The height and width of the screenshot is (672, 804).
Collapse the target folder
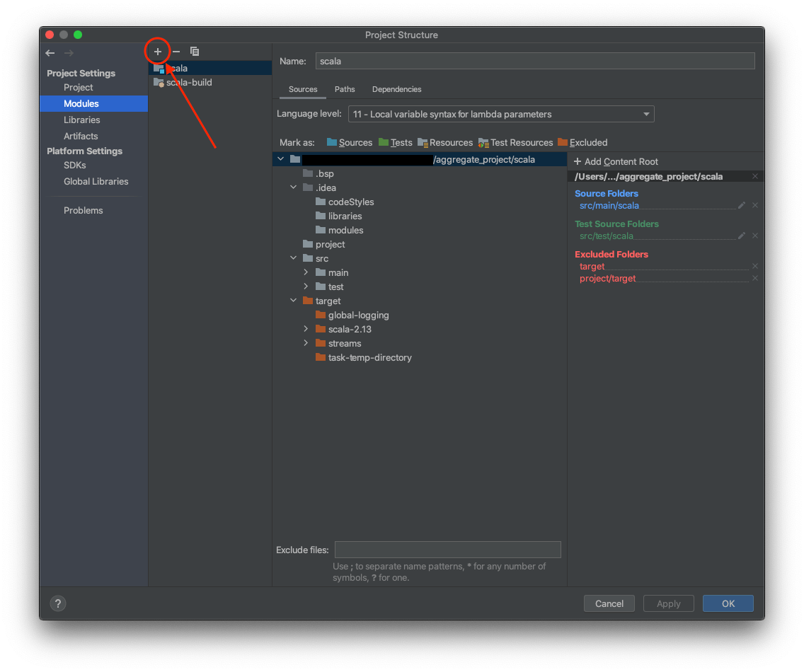293,301
